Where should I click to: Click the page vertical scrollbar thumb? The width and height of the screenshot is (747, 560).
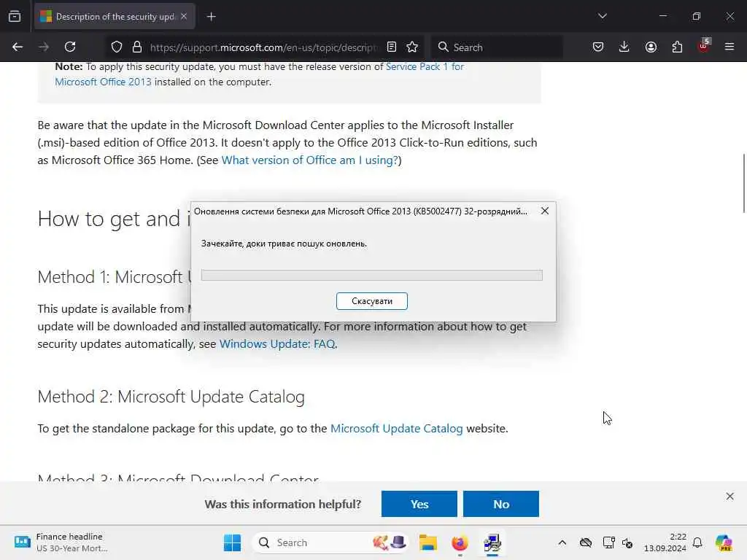[743, 183]
